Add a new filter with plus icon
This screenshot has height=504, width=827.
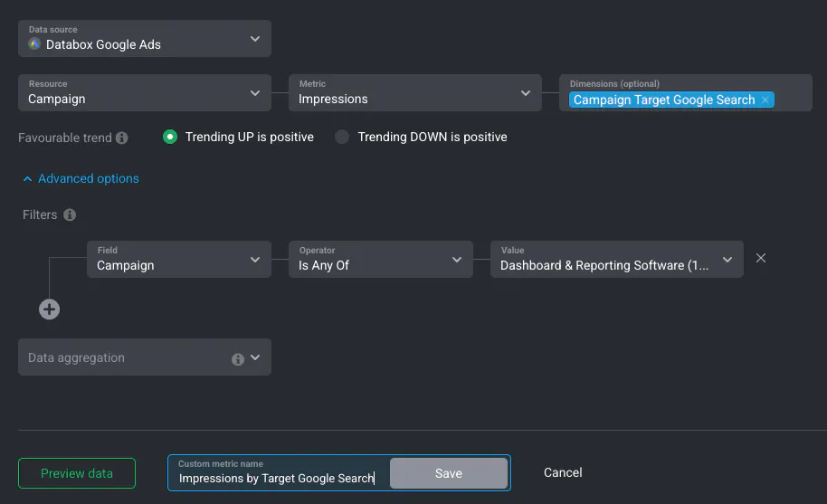[x=49, y=309]
